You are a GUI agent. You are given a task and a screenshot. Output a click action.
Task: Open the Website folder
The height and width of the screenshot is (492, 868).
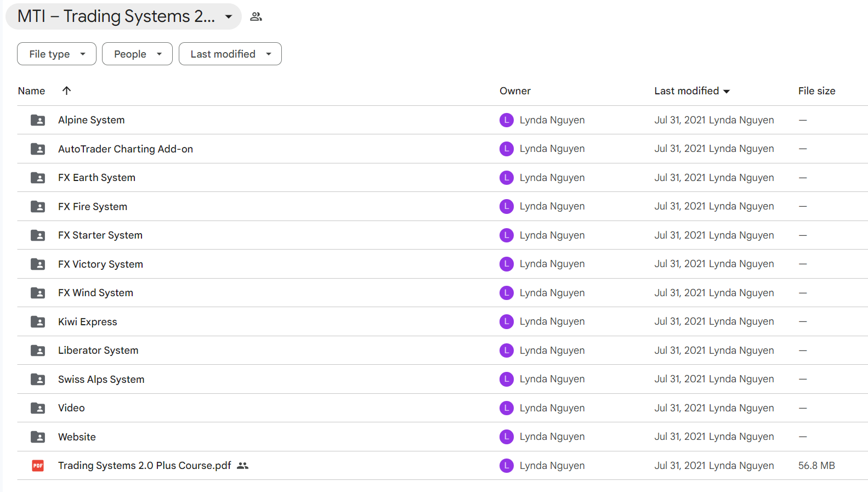(77, 437)
